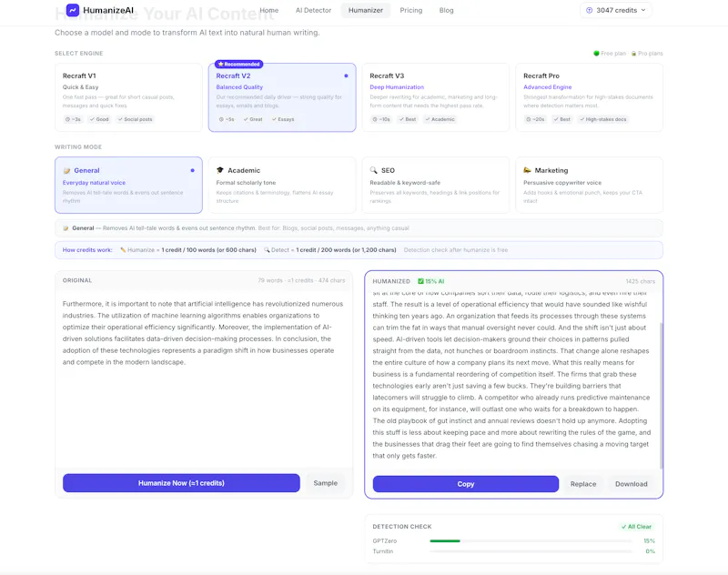The image size is (728, 575).
Task: Click the green Free plan indicator
Action: (597, 54)
